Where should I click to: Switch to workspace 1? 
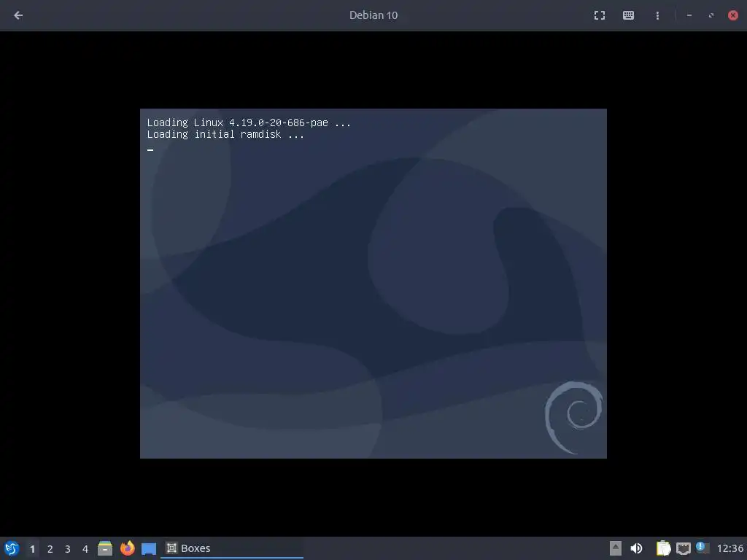[x=32, y=549]
